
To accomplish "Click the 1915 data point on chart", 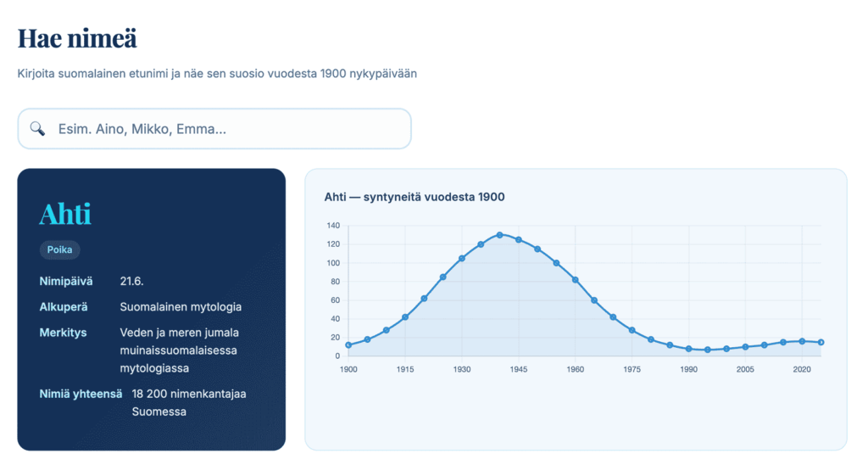I will tap(405, 317).
